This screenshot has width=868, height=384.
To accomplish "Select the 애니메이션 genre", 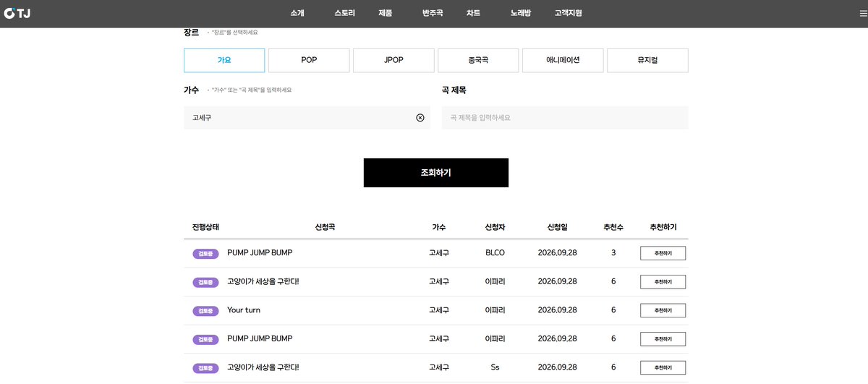I will coord(563,61).
